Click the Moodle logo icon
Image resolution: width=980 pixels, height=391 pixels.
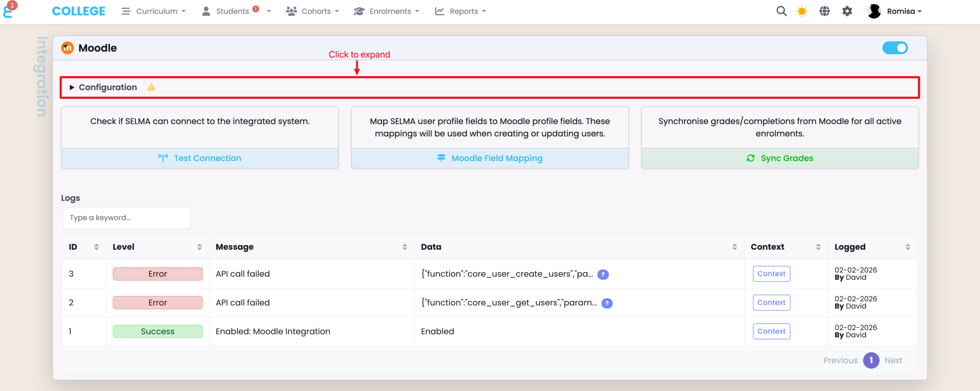pos(68,48)
